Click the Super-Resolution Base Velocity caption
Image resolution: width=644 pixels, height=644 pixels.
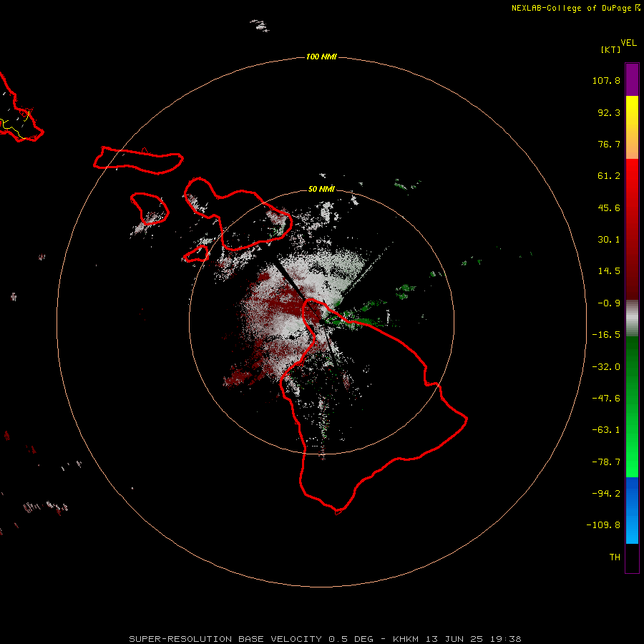[325, 639]
